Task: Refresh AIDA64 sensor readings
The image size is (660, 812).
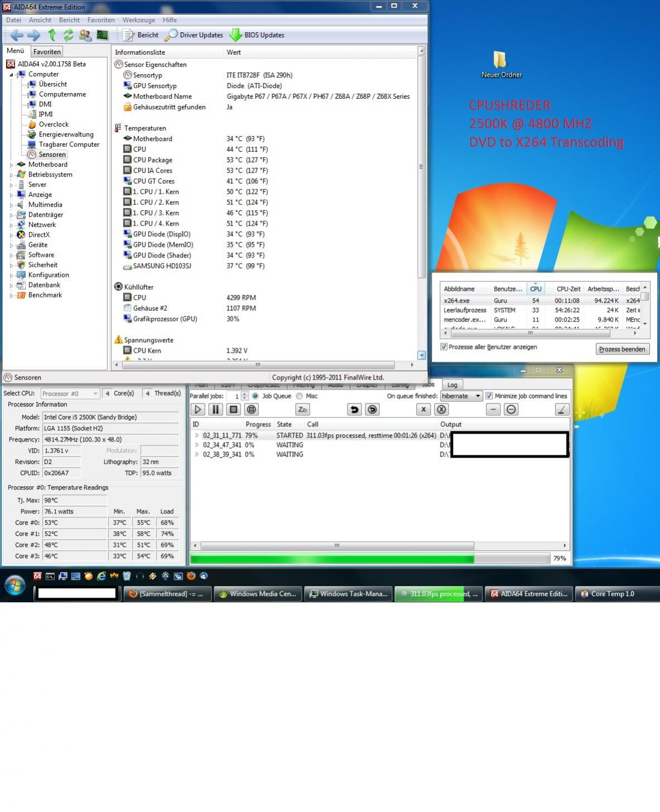Action: [68, 35]
